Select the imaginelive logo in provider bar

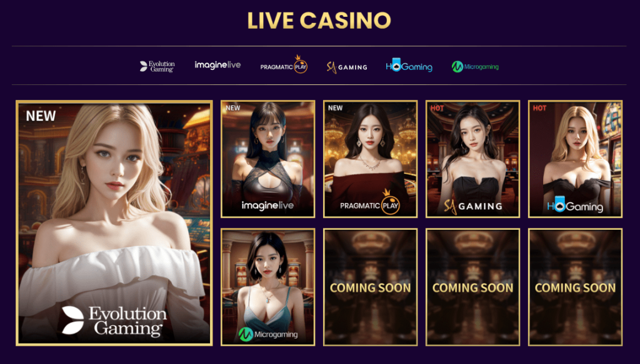click(217, 65)
